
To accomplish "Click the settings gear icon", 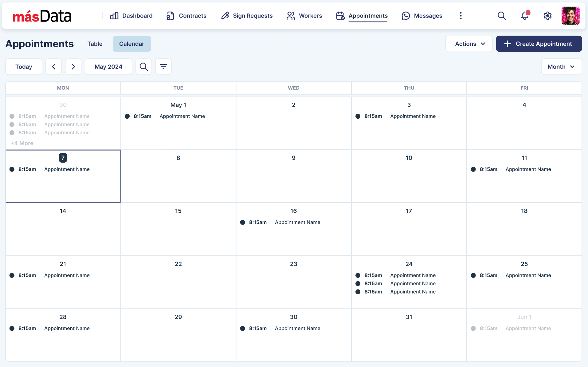I will (x=547, y=16).
